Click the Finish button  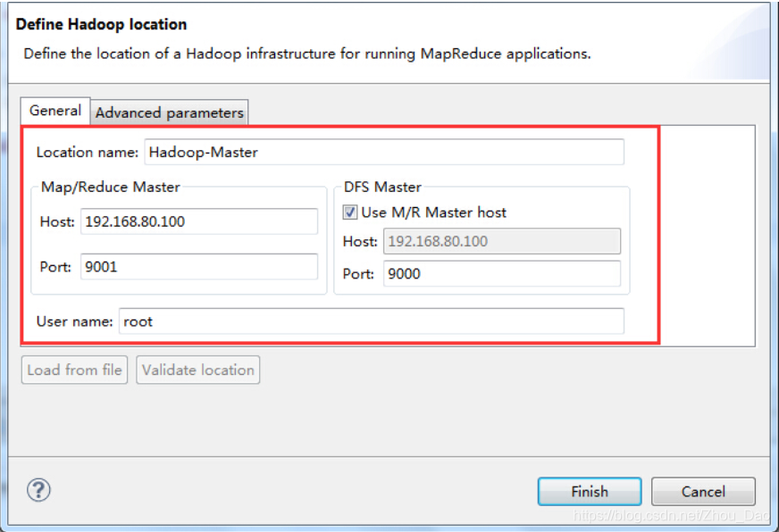(589, 491)
